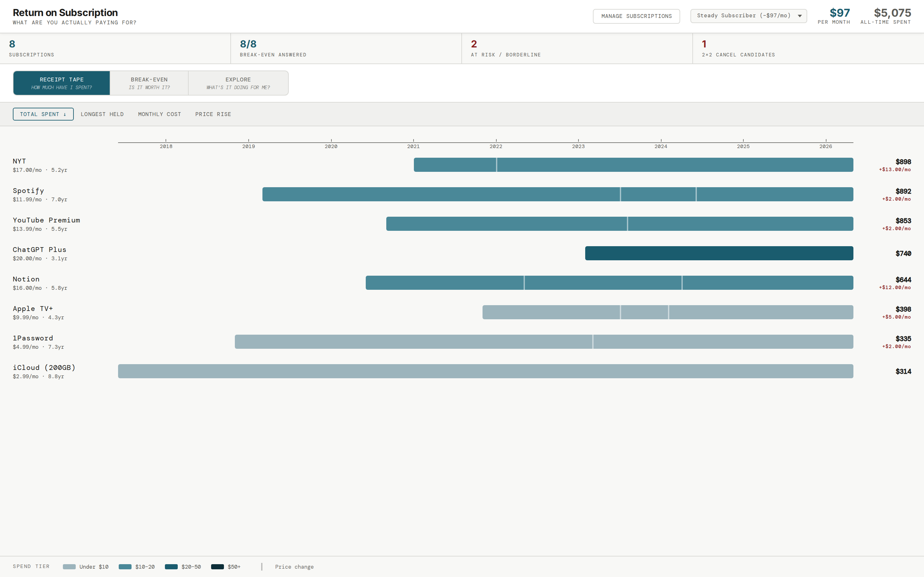Reverse the Total Spent sort order
The height and width of the screenshot is (577, 924).
coord(43,114)
